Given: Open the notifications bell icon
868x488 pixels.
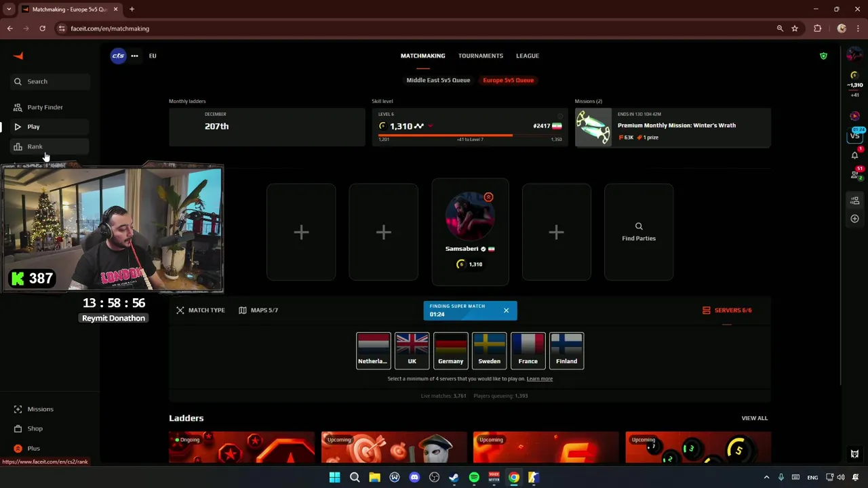Looking at the screenshot, I should pyautogui.click(x=854, y=155).
